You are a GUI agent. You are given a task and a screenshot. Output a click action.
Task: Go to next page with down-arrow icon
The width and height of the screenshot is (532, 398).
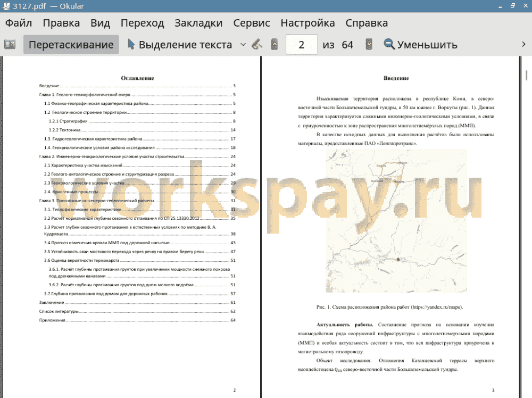[x=369, y=45]
